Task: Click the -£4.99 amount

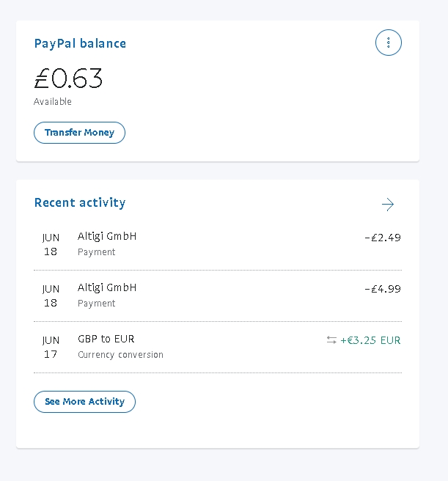Action: [x=383, y=289]
